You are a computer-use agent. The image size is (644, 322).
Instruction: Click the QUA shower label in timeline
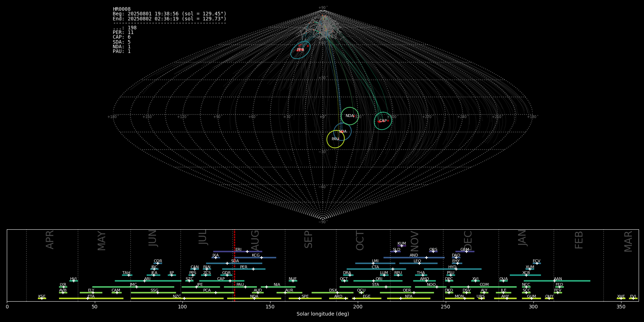pyautogui.click(x=504, y=279)
